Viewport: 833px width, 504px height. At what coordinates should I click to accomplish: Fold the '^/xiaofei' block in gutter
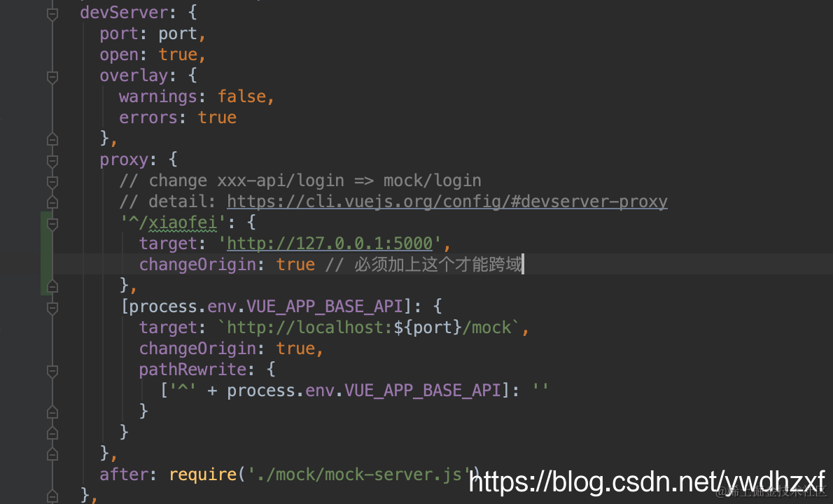tap(52, 223)
